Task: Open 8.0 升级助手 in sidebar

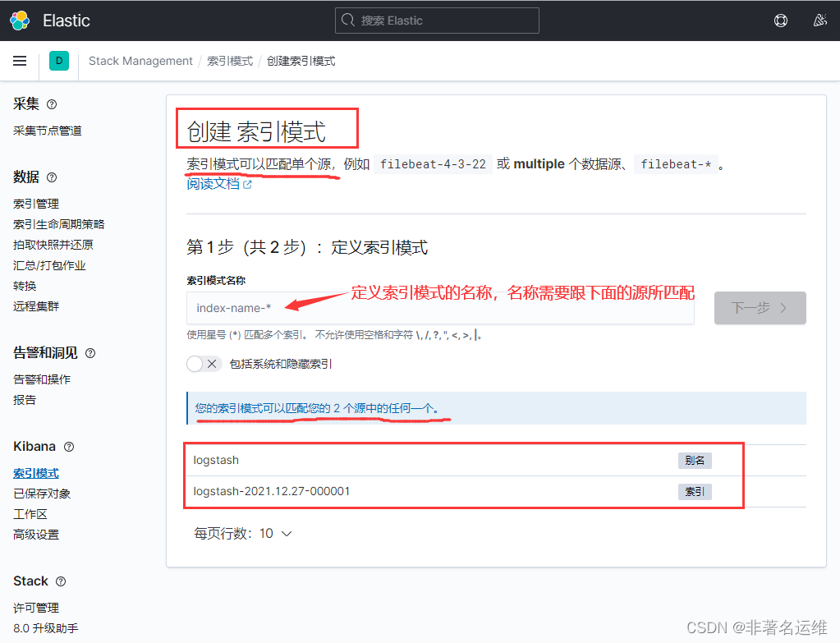Action: pos(45,628)
